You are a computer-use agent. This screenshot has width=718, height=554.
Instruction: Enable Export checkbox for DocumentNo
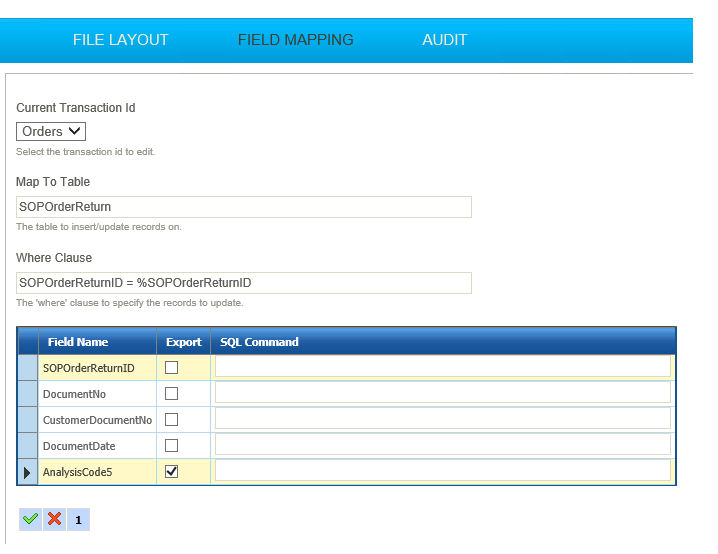[171, 394]
